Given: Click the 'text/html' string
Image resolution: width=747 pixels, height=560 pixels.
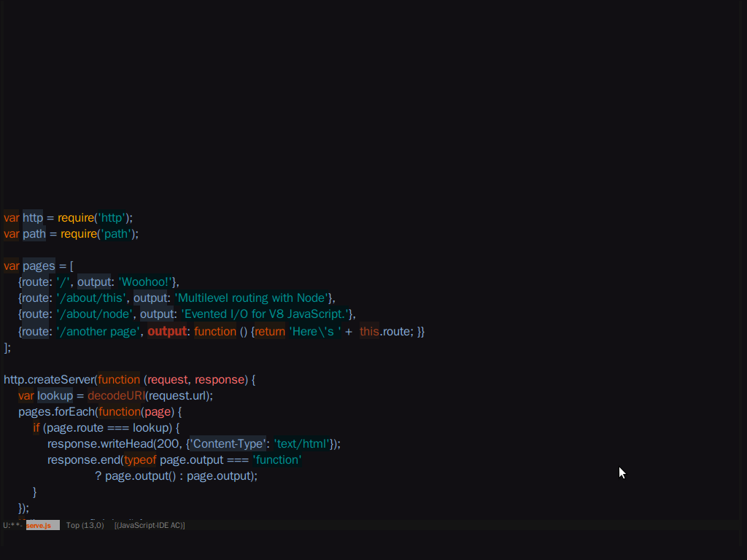Looking at the screenshot, I should [x=301, y=444].
